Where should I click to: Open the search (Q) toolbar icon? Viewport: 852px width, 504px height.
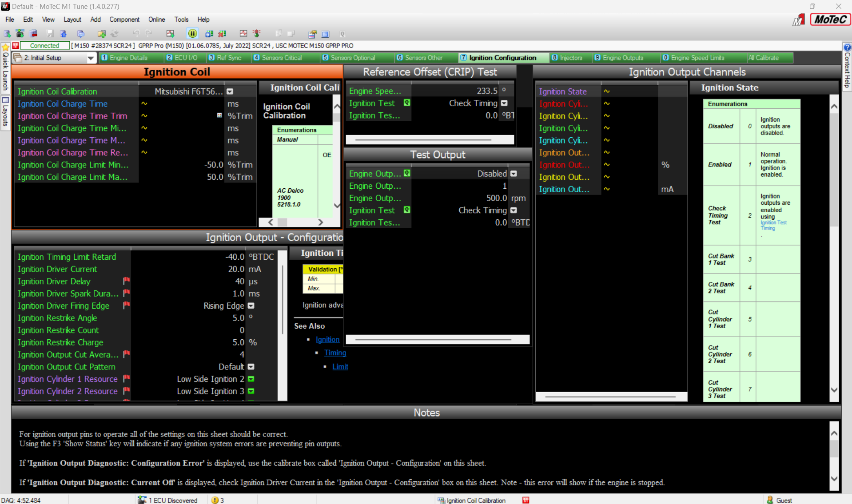click(x=342, y=34)
